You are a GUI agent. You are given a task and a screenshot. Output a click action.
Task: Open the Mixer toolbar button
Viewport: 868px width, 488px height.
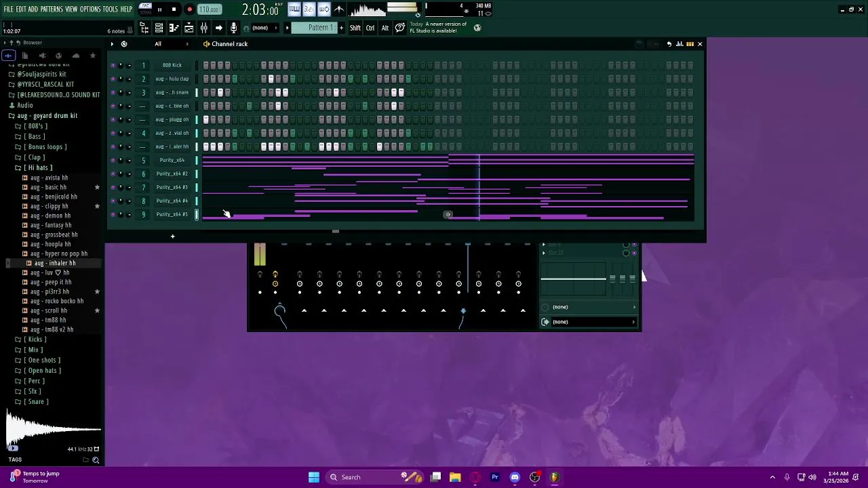pyautogui.click(x=203, y=28)
